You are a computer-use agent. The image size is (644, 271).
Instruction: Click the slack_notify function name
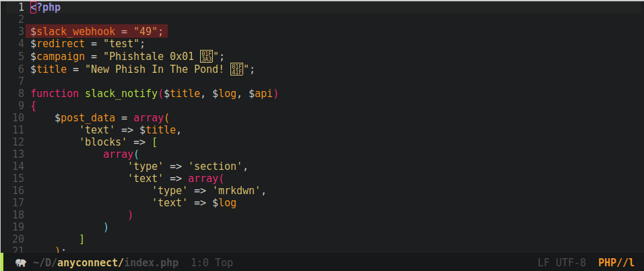121,93
